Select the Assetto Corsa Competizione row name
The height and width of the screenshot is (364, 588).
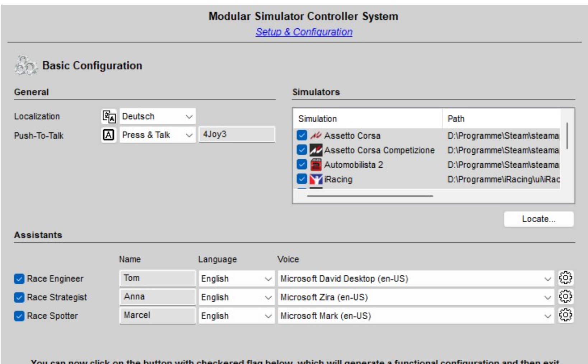(379, 150)
